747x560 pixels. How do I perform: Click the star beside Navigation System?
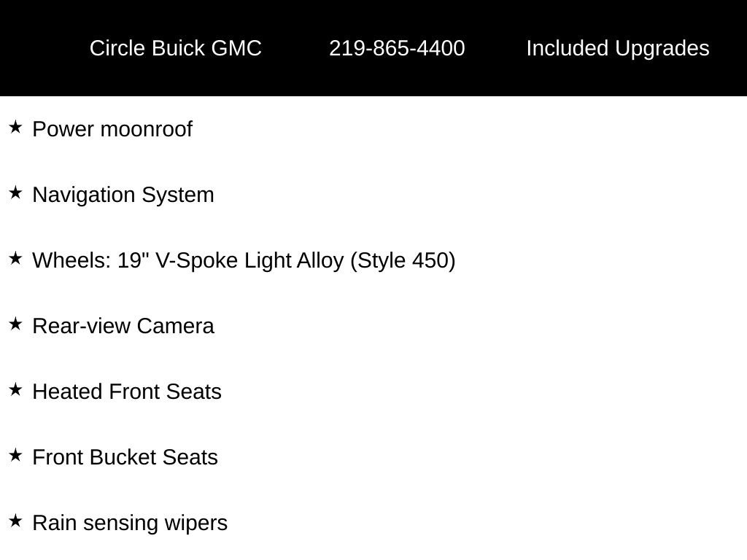point(15,193)
